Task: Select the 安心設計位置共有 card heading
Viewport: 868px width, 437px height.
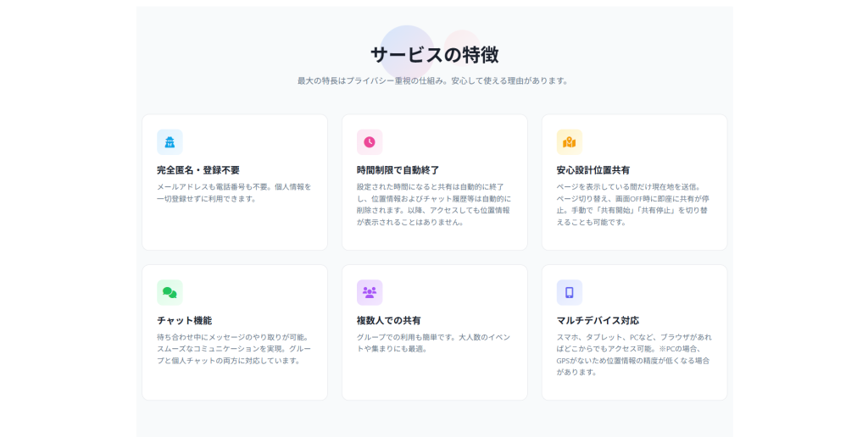Action: point(593,170)
